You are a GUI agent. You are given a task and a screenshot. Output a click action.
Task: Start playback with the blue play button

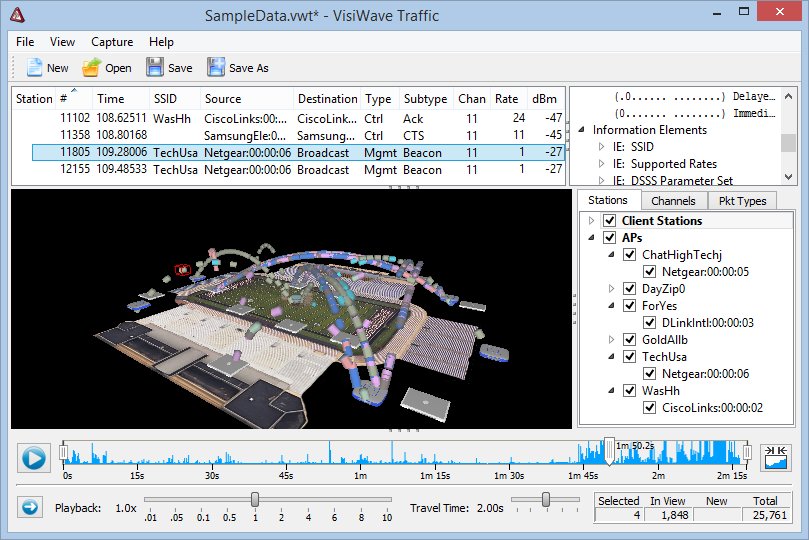click(34, 458)
